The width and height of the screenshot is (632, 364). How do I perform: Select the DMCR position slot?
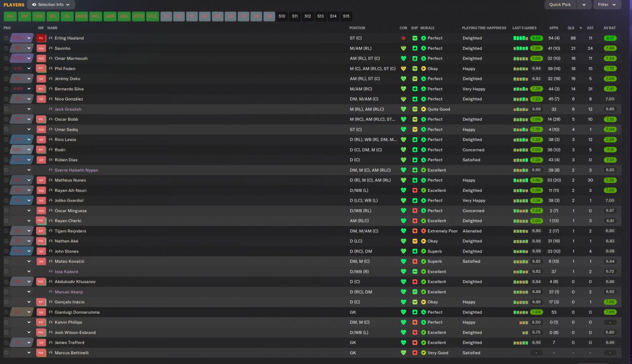(x=81, y=16)
